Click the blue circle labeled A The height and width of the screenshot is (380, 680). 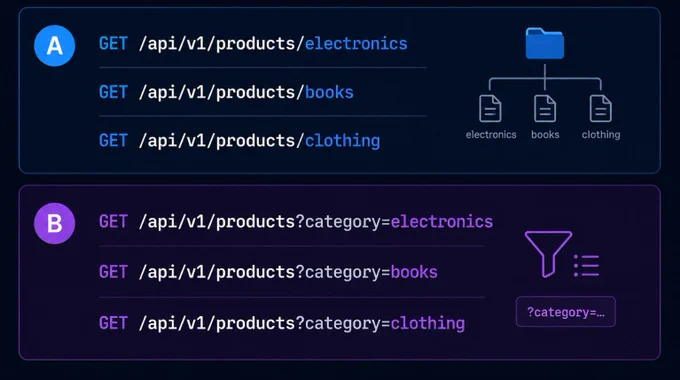(x=55, y=46)
